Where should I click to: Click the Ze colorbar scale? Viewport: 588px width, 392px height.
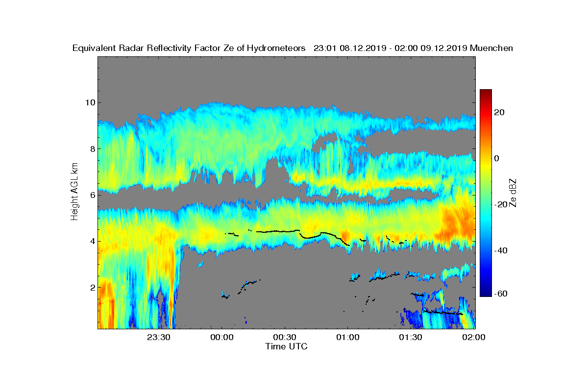pyautogui.click(x=486, y=193)
